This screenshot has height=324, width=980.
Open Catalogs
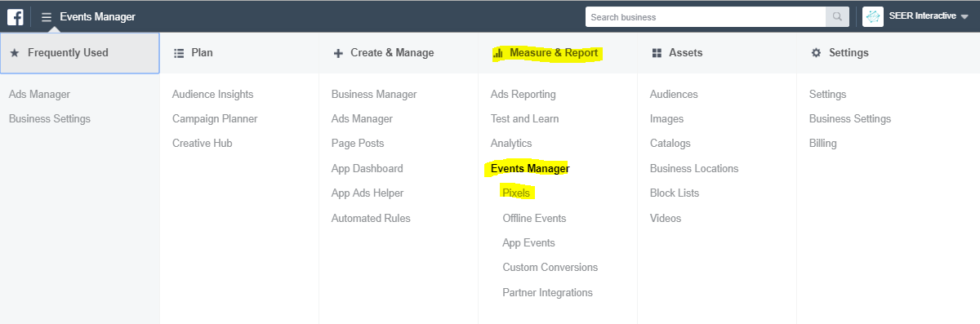(x=670, y=143)
